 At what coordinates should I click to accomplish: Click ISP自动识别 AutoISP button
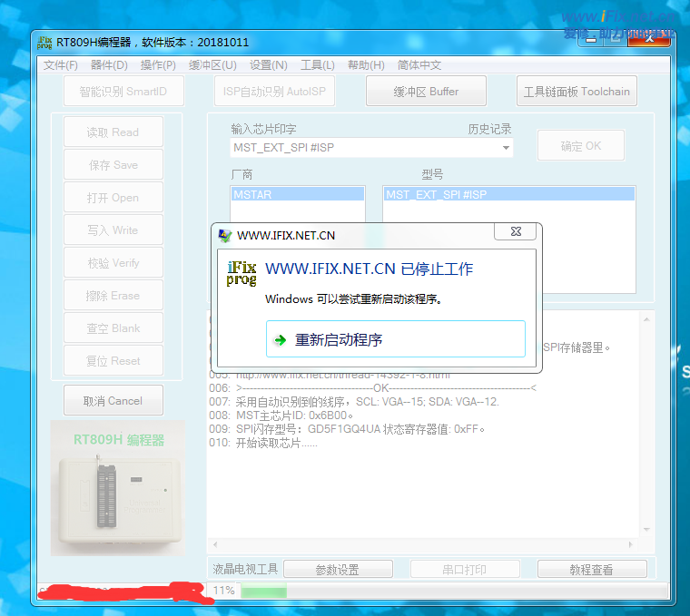[x=274, y=91]
